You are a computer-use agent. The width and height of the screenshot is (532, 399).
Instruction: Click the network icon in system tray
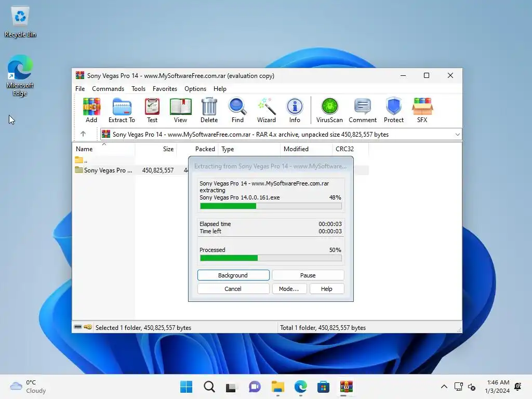coord(458,387)
